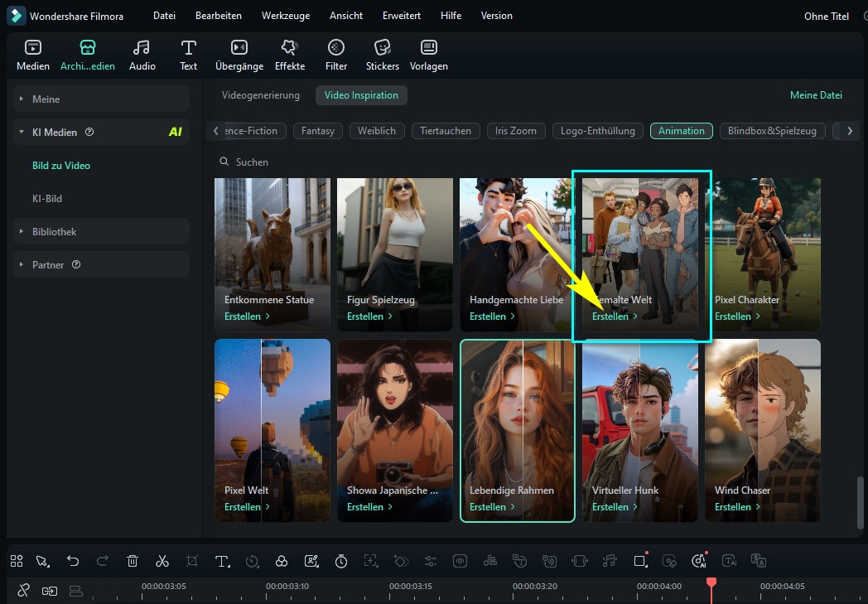Click the Filmora app logo
Viewport: 868px width, 604px height.
(16, 16)
